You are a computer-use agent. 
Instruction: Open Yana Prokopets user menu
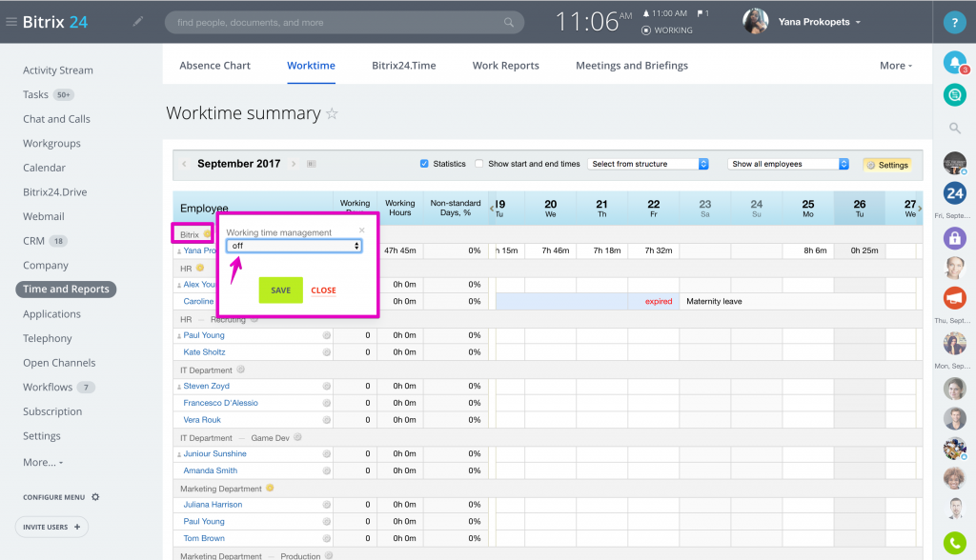[x=819, y=22]
